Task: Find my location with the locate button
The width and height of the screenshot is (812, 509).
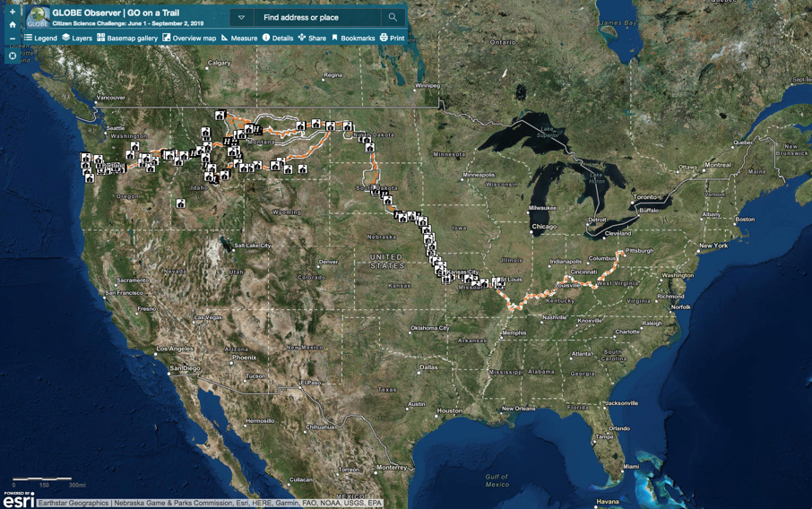Action: click(13, 56)
